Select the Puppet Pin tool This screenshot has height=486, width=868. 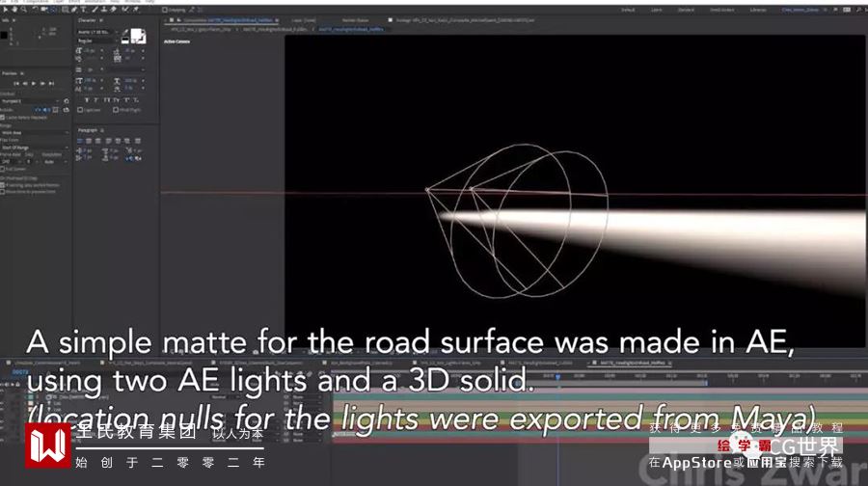tap(136, 10)
